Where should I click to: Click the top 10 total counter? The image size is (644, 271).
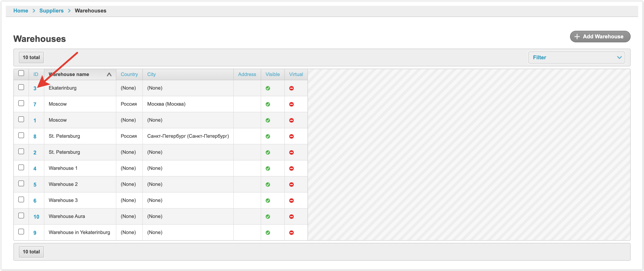pyautogui.click(x=31, y=57)
